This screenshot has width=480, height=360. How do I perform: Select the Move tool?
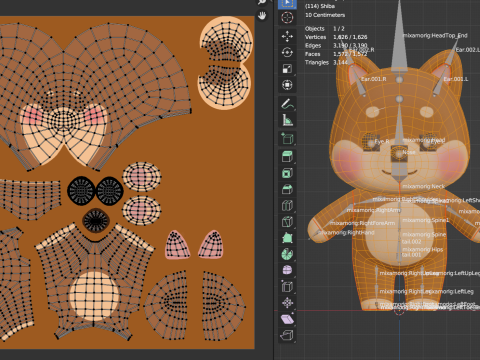point(287,36)
